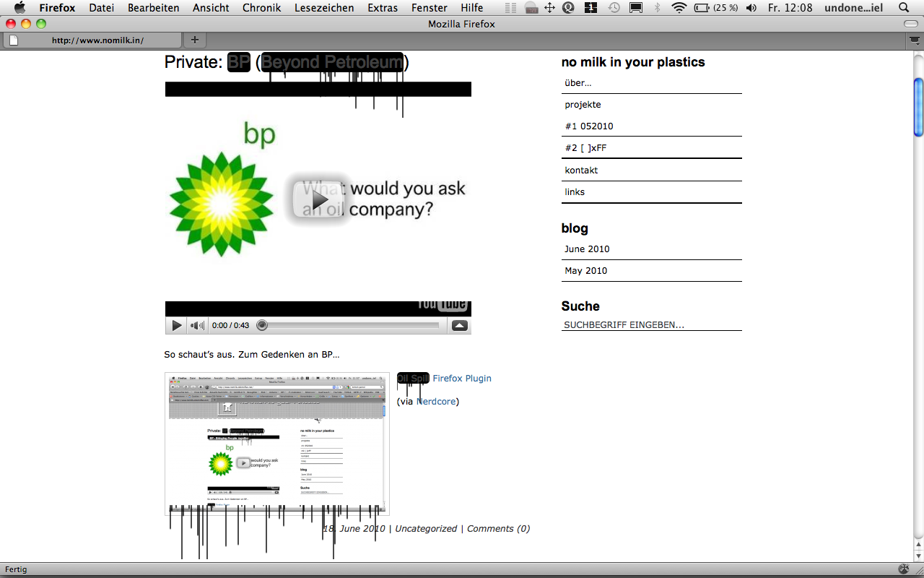This screenshot has width=924, height=578.
Task: Open the Firefox application menu
Action: tap(57, 8)
